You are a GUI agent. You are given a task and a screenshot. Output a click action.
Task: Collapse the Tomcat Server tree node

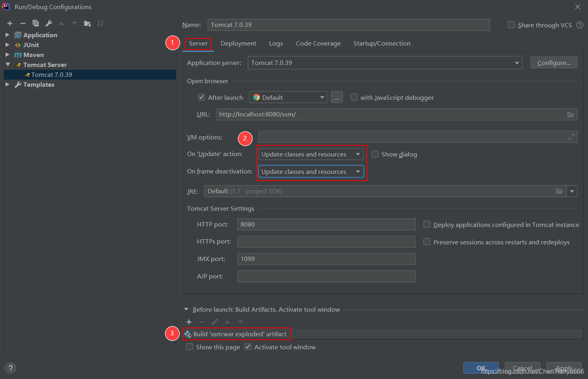pos(8,65)
